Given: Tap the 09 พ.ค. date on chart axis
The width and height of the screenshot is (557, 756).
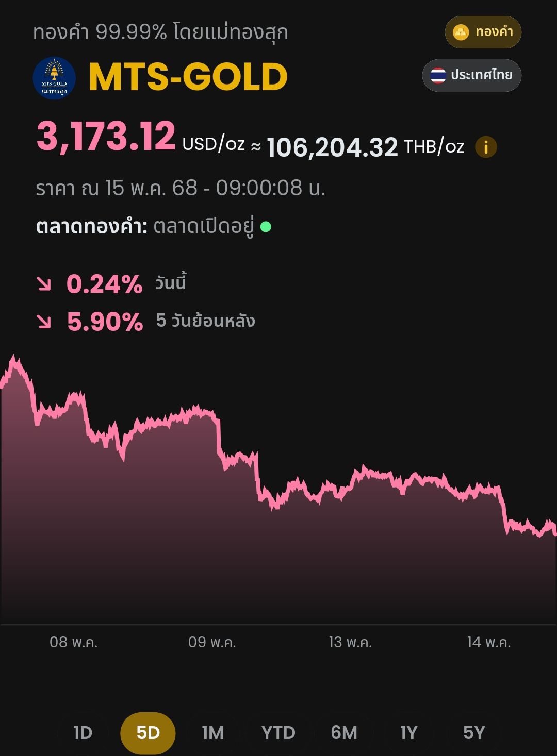Looking at the screenshot, I should [x=212, y=642].
